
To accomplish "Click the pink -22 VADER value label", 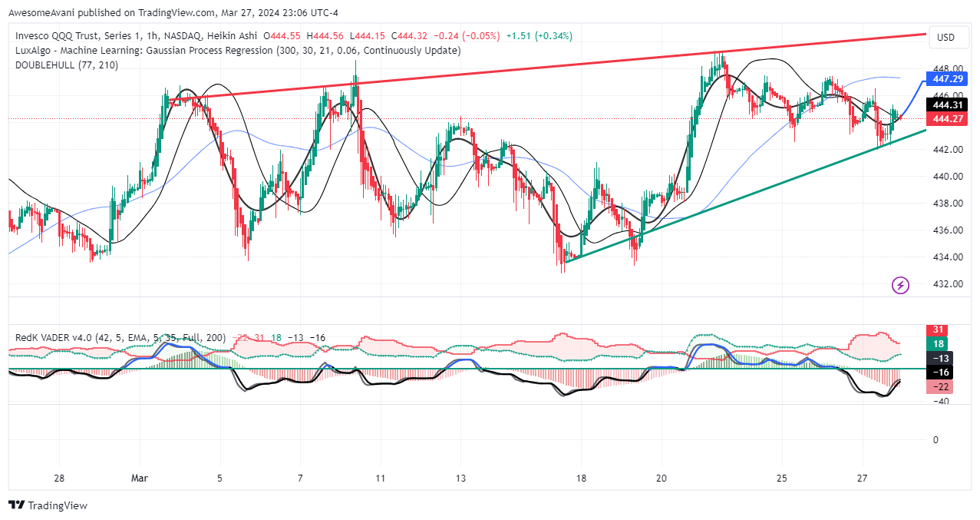I will tap(939, 387).
